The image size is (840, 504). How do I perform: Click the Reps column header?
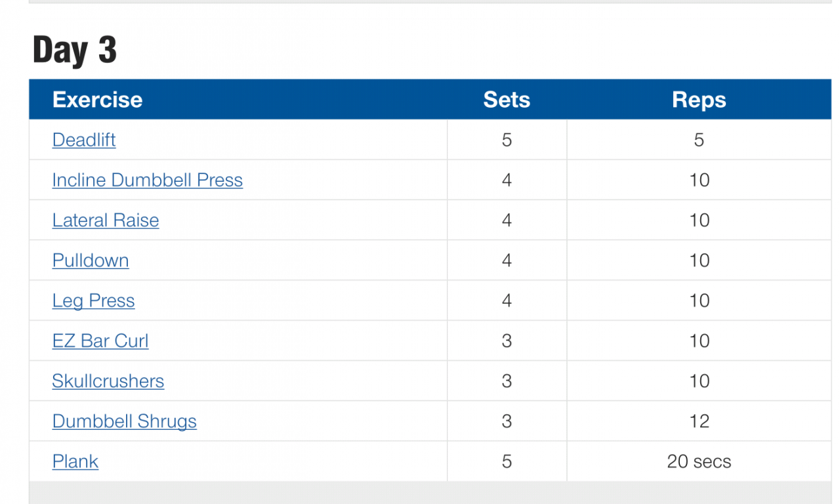pos(699,100)
